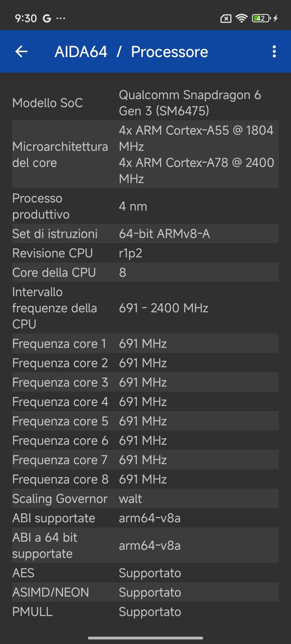Screen dimensions: 291x644
Task: Tap the Scaling Governor row
Action: [x=145, y=499]
